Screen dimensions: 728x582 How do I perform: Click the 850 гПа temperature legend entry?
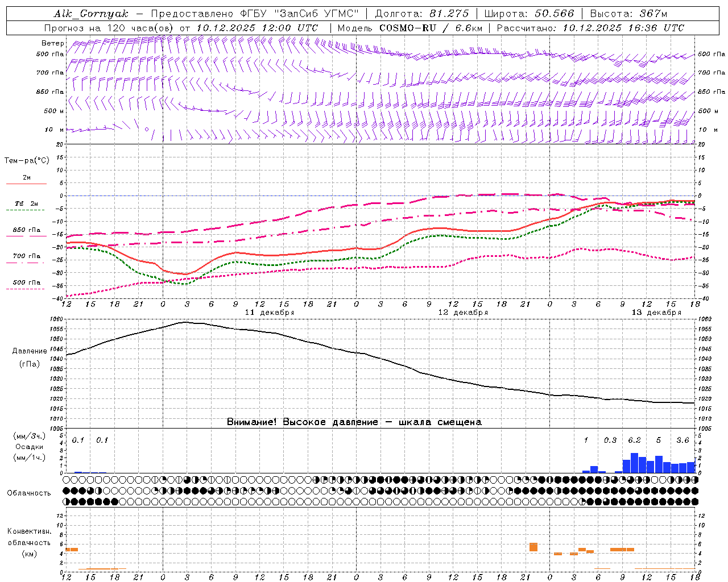pyautogui.click(x=27, y=230)
